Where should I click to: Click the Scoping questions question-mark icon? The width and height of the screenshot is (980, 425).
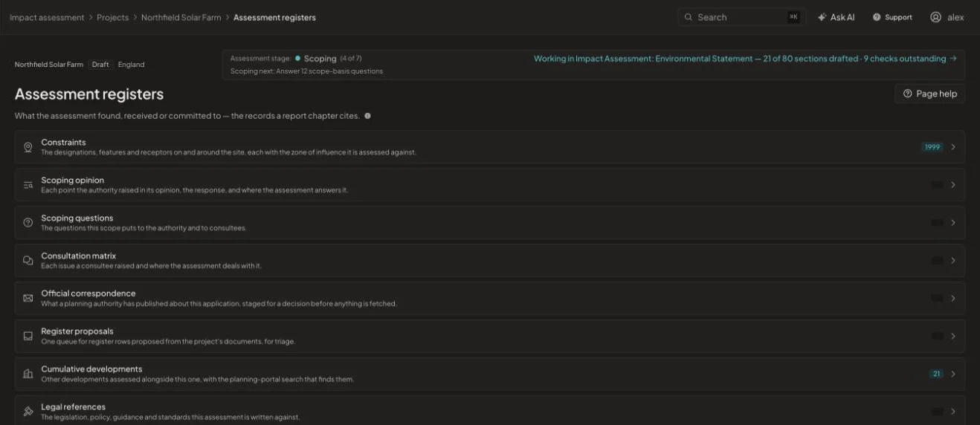coord(28,223)
